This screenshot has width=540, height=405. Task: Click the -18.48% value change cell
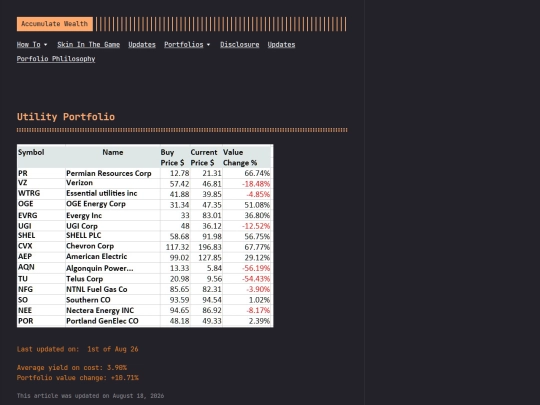(x=256, y=184)
